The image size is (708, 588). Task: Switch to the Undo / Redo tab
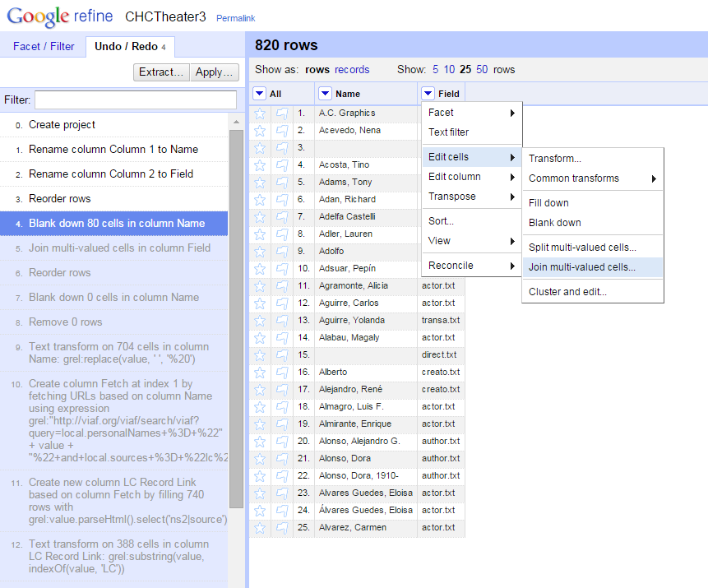coord(130,47)
